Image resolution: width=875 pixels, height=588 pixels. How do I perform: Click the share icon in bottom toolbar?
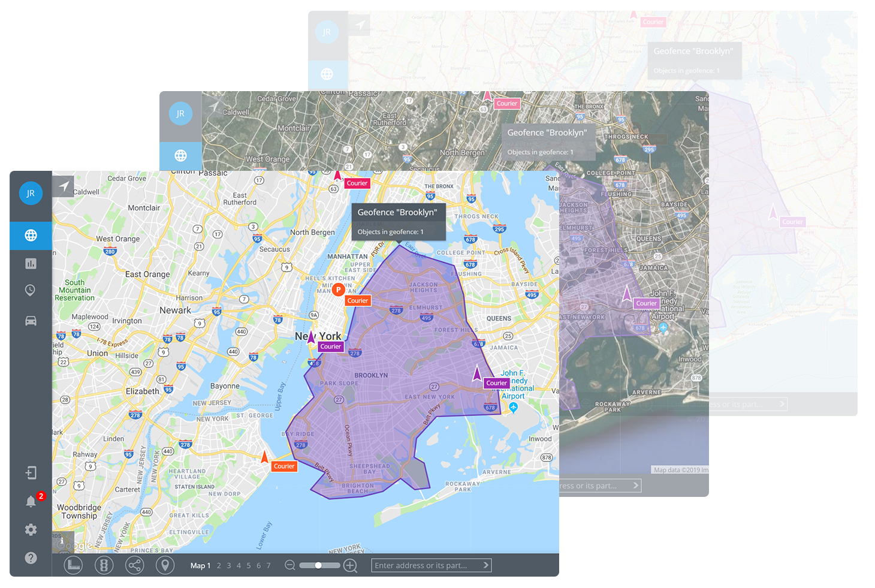coord(135,565)
